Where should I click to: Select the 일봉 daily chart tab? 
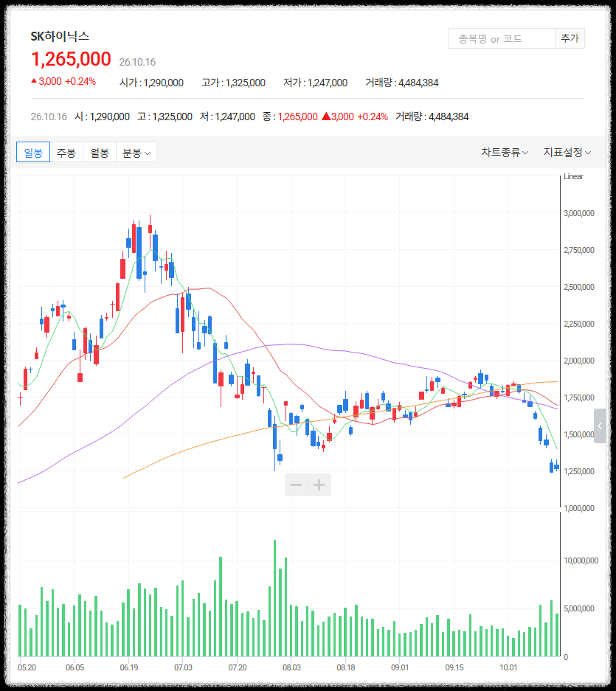pos(33,153)
